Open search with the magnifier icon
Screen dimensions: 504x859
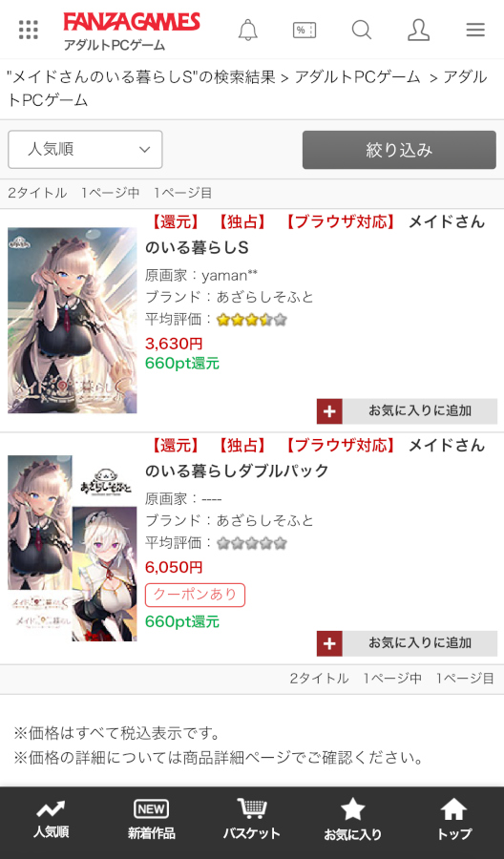click(362, 30)
